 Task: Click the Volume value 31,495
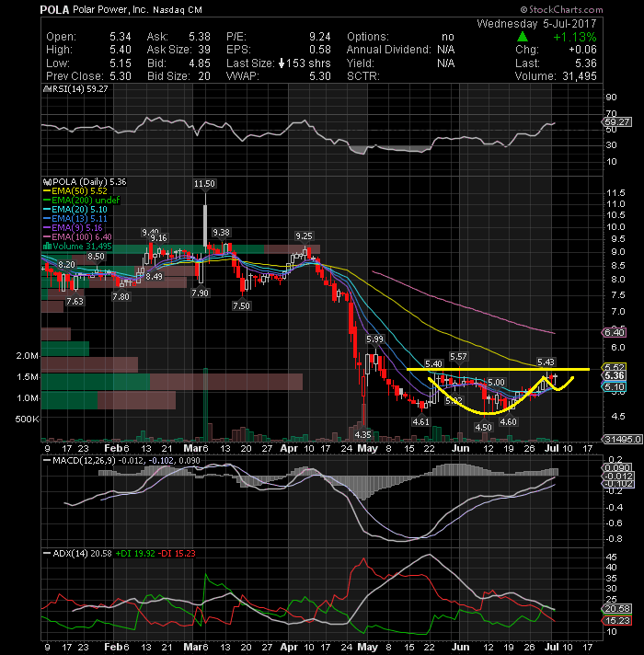click(578, 76)
